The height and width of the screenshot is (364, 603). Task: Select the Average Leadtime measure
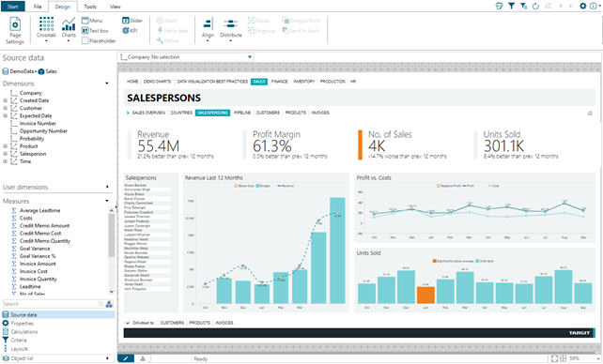coord(39,210)
